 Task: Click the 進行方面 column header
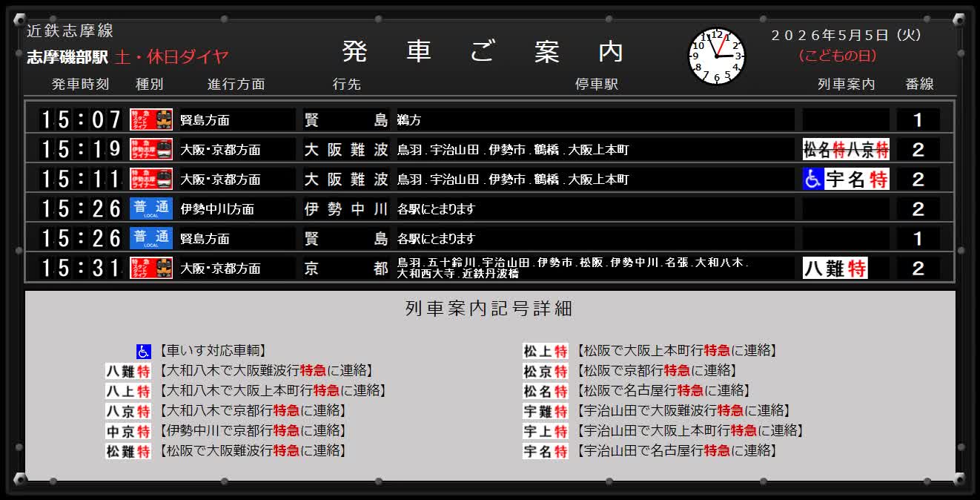(x=236, y=85)
